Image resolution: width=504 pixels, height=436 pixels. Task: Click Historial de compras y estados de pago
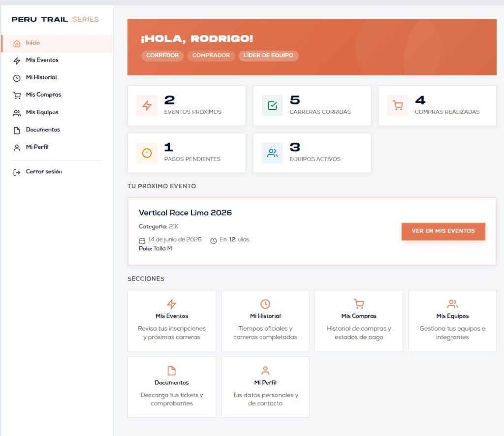359,333
